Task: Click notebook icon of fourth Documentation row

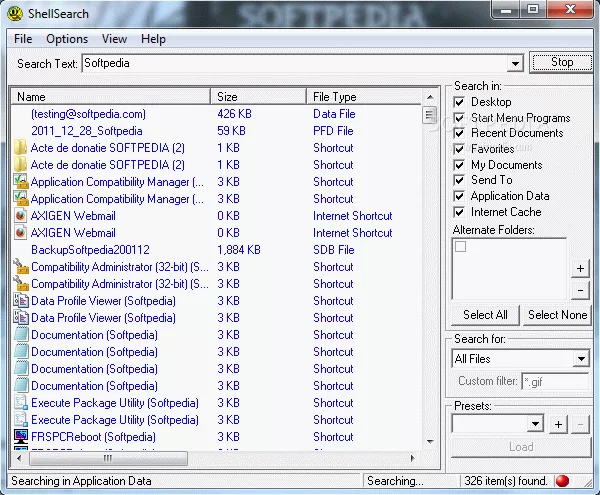Action: click(x=21, y=386)
